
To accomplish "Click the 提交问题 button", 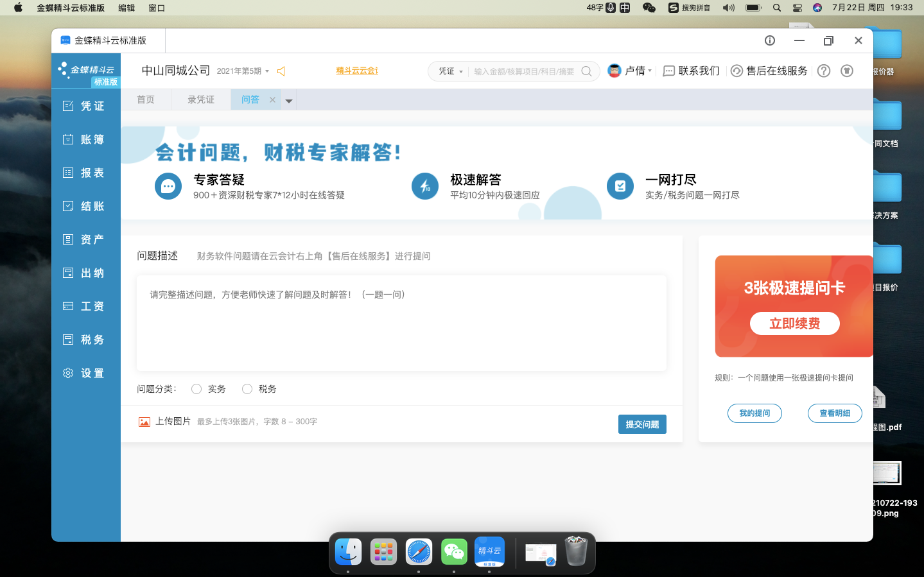I will pyautogui.click(x=642, y=424).
